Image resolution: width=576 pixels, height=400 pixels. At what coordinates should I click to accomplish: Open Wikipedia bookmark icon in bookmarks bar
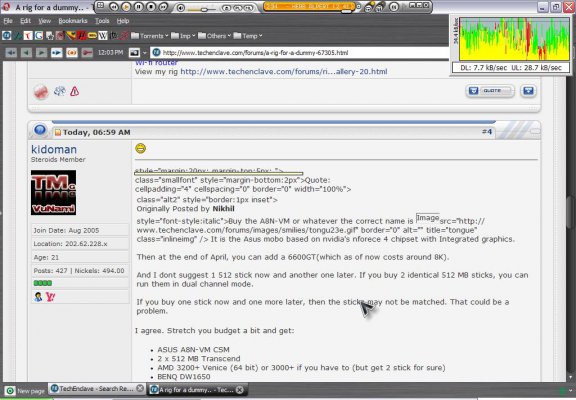(x=103, y=36)
